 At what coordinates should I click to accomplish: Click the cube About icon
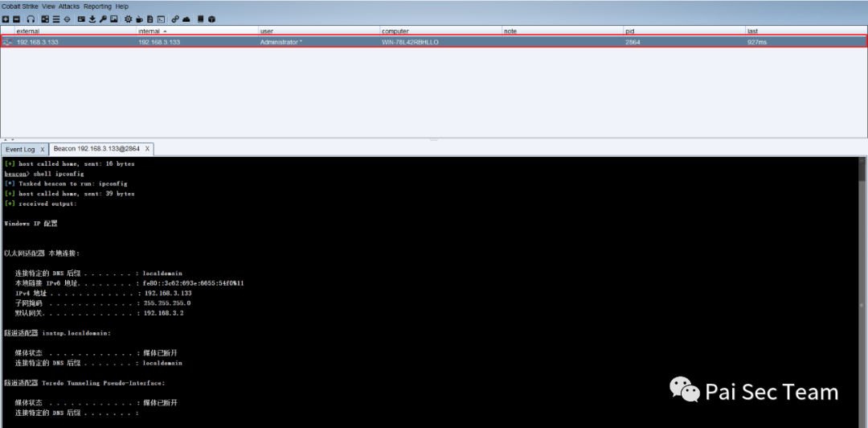coord(211,19)
